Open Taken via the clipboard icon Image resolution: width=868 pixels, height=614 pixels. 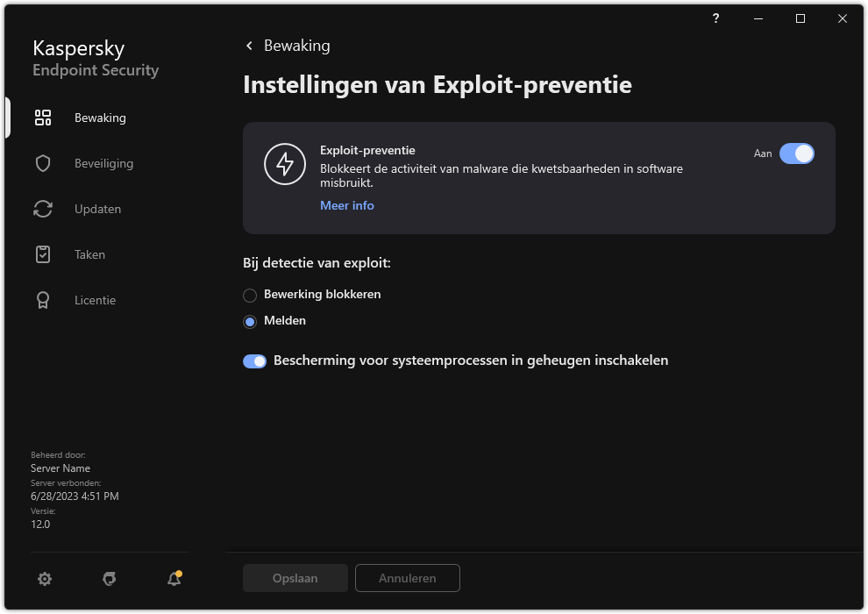click(42, 254)
